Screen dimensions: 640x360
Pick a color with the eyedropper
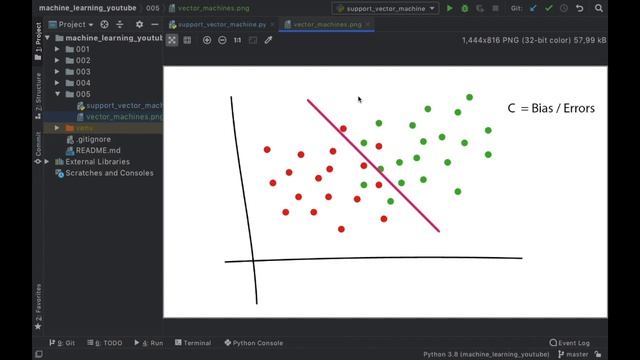click(268, 40)
